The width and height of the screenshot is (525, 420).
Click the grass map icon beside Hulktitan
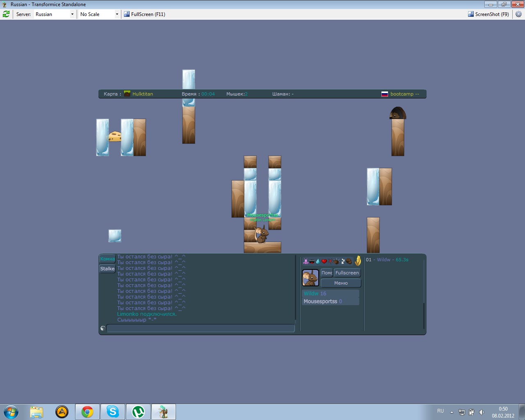(127, 94)
